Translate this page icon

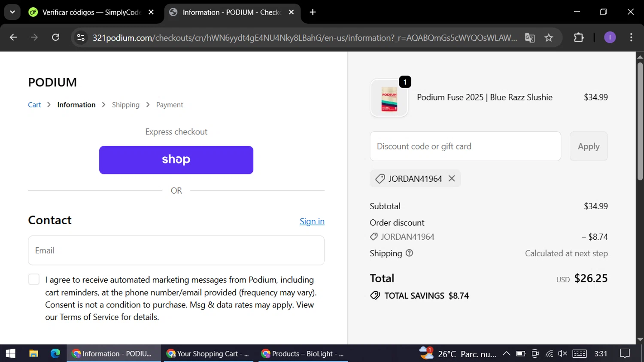click(x=530, y=38)
